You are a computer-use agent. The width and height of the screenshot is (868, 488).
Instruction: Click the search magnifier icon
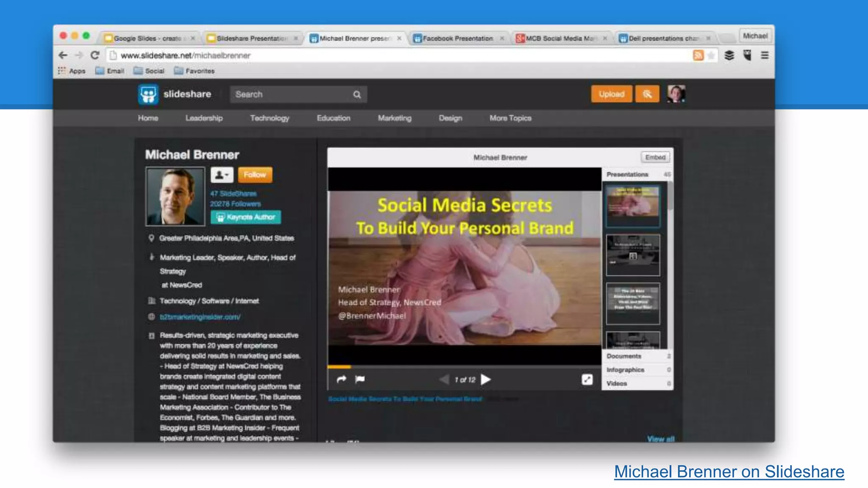pyautogui.click(x=357, y=94)
